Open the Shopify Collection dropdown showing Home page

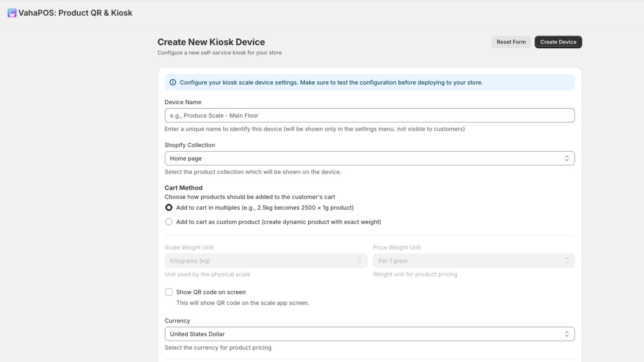[369, 158]
